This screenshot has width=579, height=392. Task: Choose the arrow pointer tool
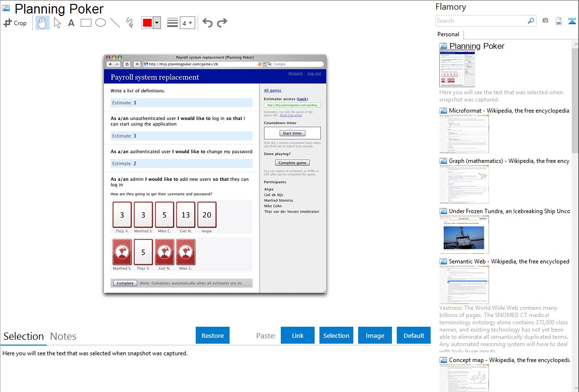[x=57, y=23]
